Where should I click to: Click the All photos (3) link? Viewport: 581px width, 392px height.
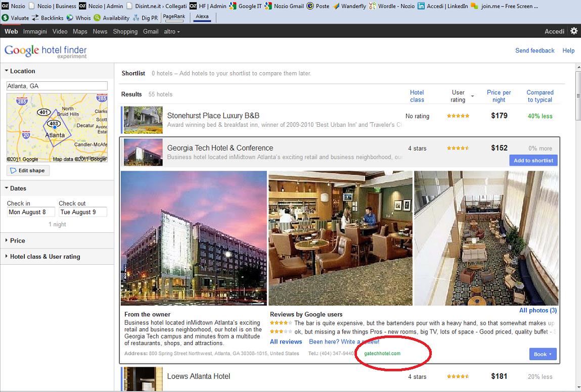click(x=538, y=310)
